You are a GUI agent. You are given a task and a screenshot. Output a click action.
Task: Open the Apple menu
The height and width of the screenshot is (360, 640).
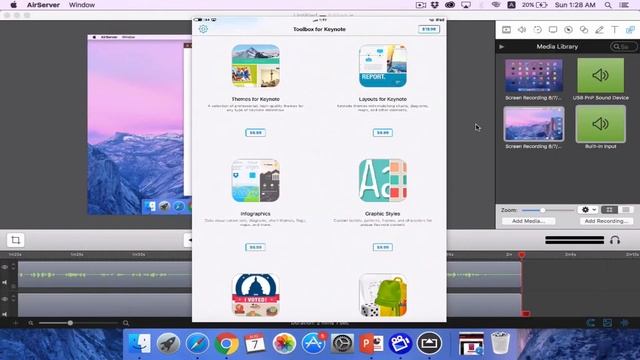13,5
